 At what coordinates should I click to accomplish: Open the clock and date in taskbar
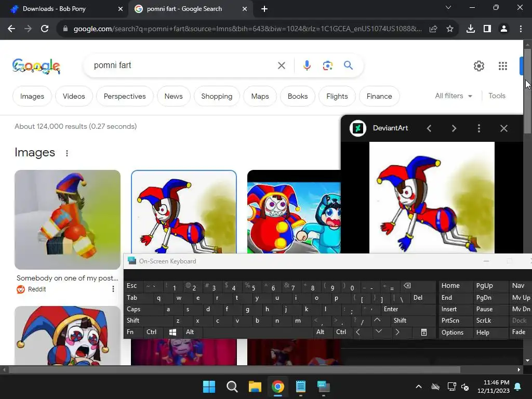tap(493, 387)
